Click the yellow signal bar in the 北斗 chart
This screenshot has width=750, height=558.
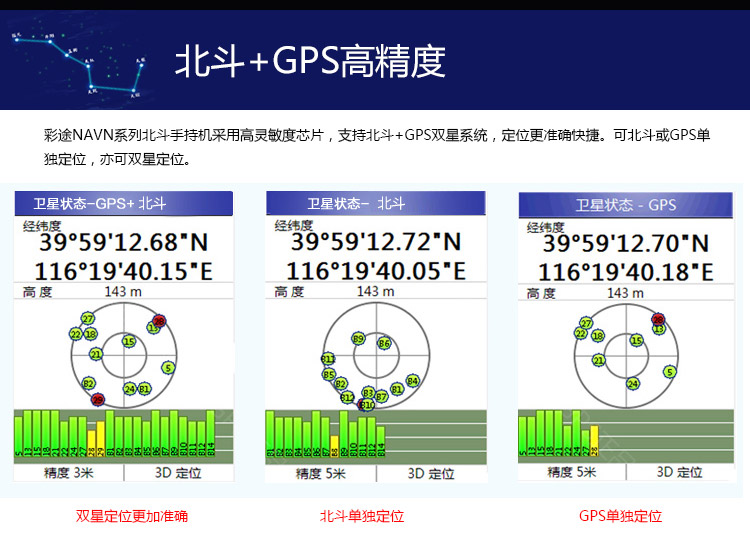334,446
